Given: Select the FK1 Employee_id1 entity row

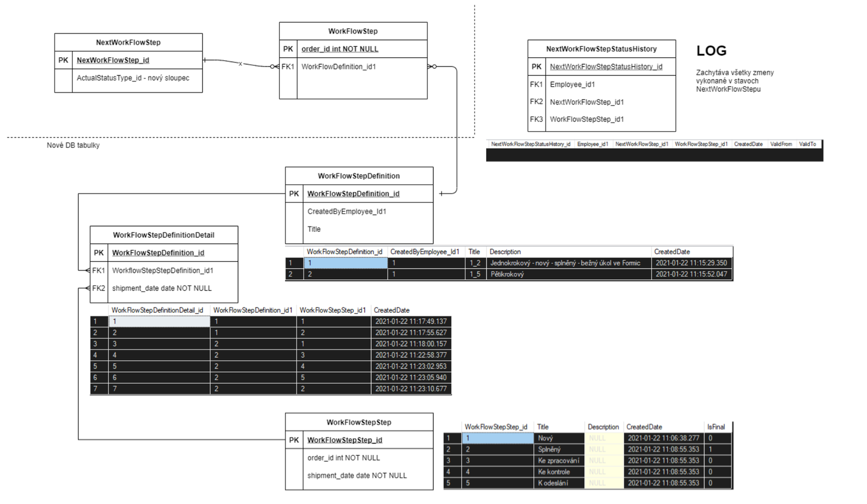Looking at the screenshot, I should click(602, 84).
